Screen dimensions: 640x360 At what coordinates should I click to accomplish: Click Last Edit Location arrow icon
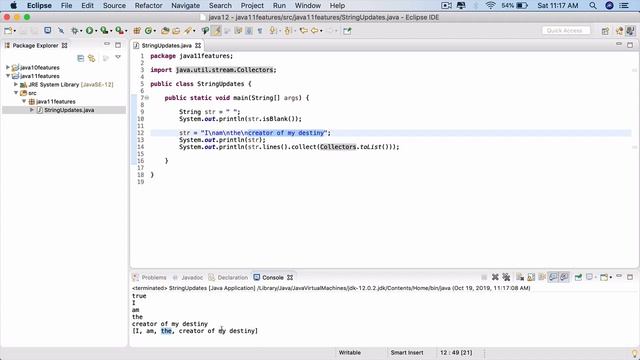point(303,31)
